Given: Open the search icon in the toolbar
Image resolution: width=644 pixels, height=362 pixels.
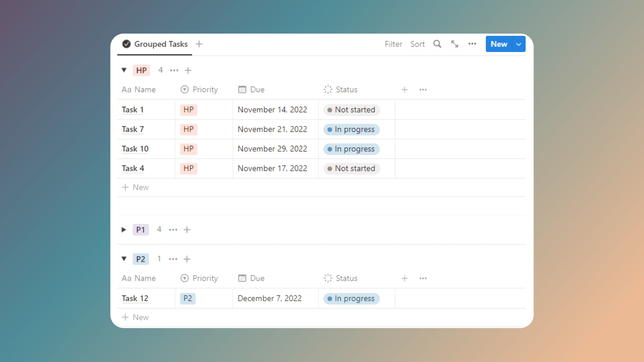Looking at the screenshot, I should coord(437,44).
